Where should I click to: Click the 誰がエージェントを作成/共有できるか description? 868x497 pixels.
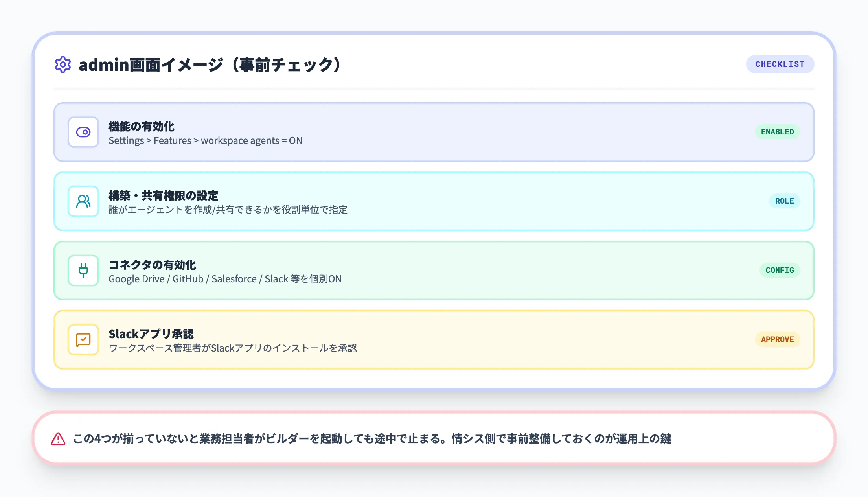pyautogui.click(x=228, y=210)
